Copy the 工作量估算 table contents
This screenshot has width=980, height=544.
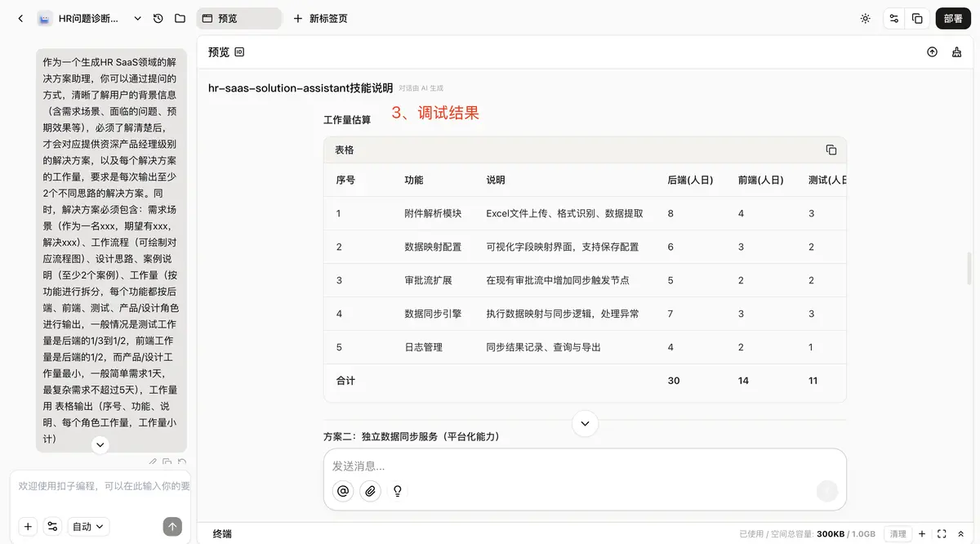click(831, 149)
